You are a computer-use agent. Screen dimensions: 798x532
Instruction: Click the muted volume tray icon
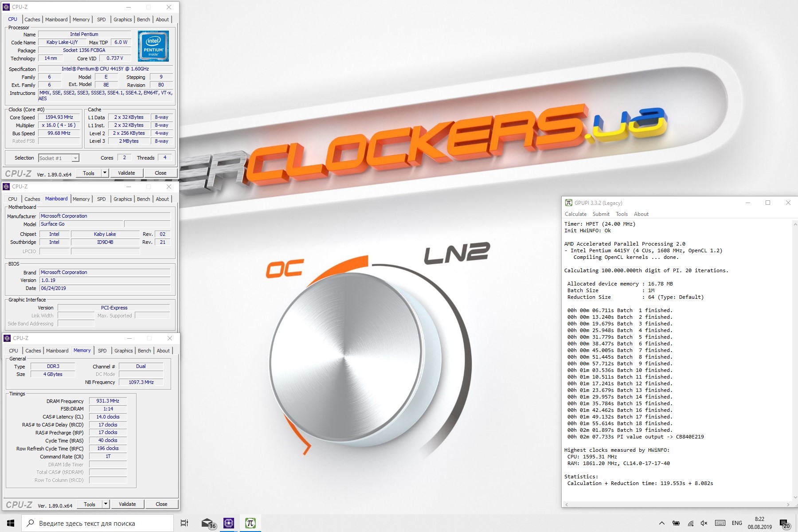[x=704, y=523]
